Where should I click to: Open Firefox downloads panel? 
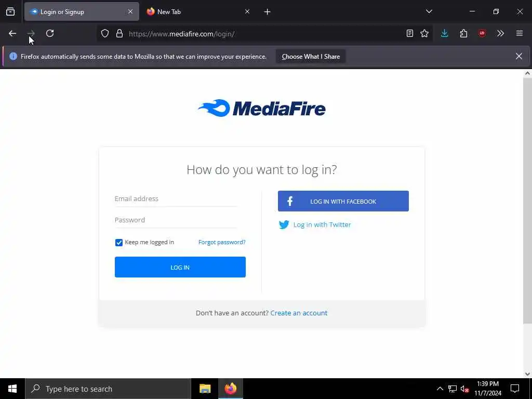(x=445, y=33)
